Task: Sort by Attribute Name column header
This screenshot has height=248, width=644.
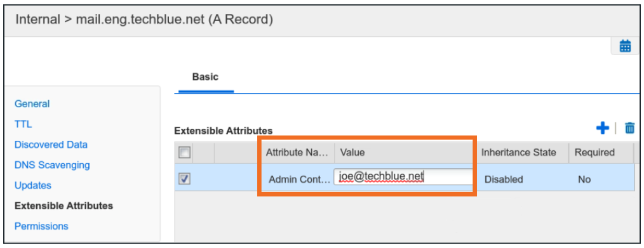Action: click(298, 152)
